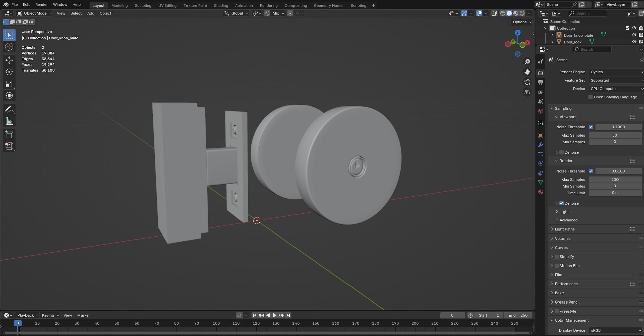Click the pan view hand icon

[x=527, y=72]
